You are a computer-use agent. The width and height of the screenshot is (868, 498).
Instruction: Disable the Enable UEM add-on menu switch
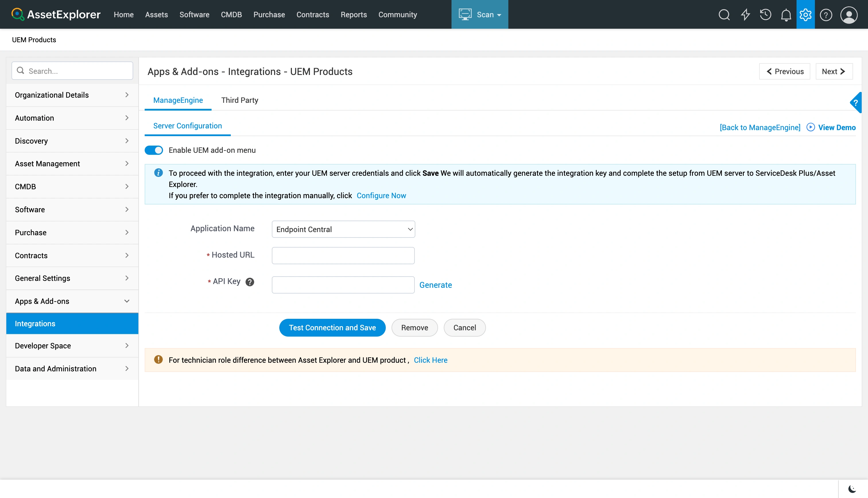(154, 150)
